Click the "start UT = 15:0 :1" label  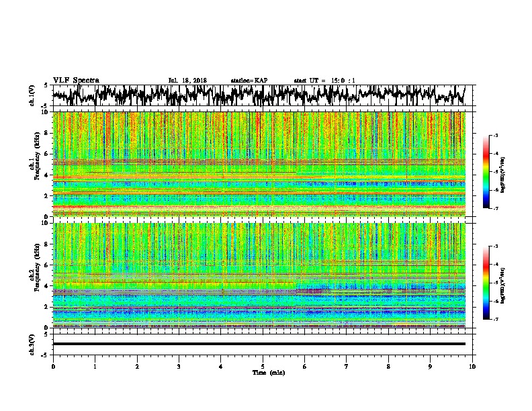[x=324, y=81]
